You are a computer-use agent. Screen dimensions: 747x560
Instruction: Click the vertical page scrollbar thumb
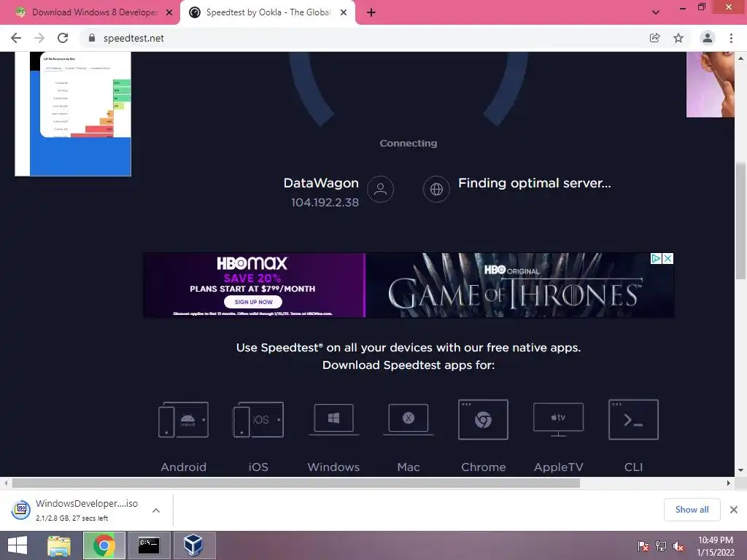coord(740,221)
